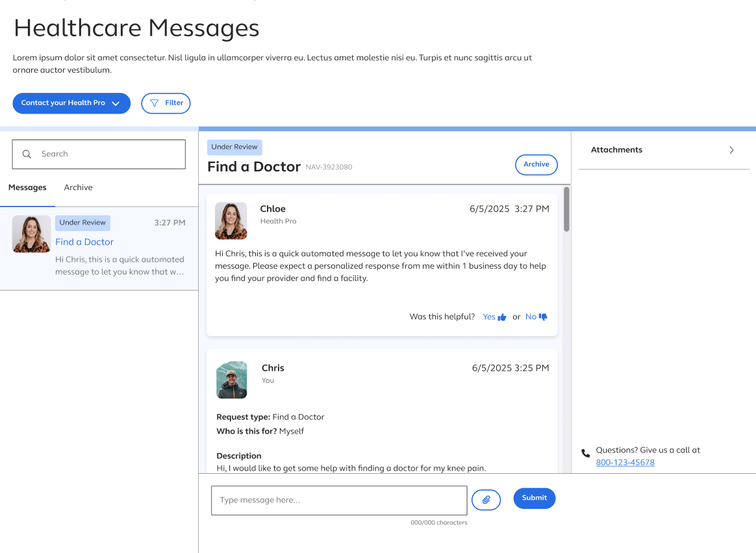The image size is (756, 553).
Task: Click the Type message here text box
Action: tap(338, 500)
